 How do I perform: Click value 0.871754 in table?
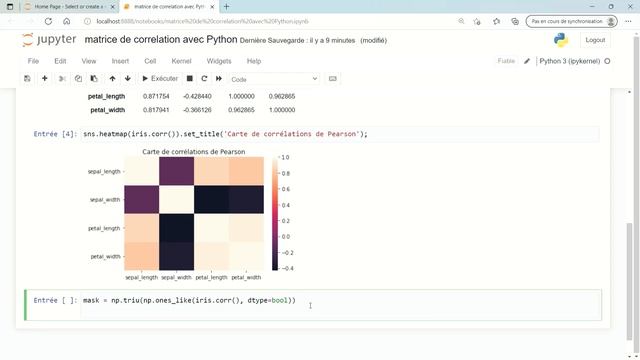click(x=156, y=96)
